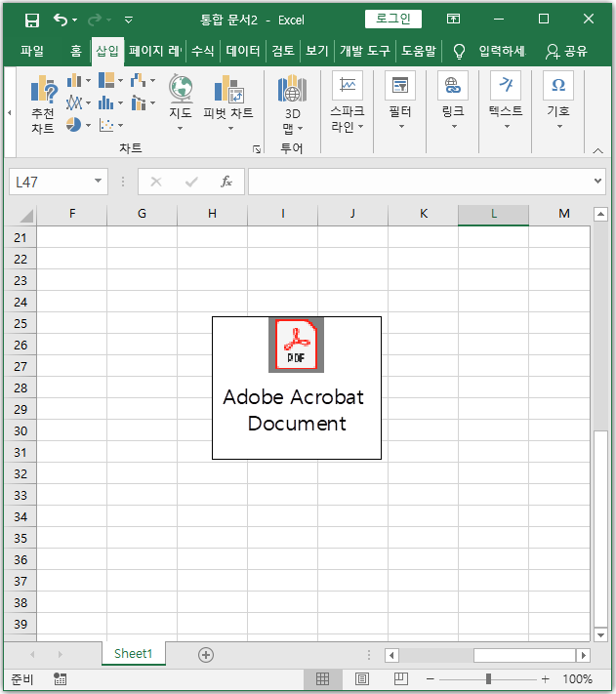The width and height of the screenshot is (616, 694).
Task: Insert column or bar chart icon
Action: [74, 81]
